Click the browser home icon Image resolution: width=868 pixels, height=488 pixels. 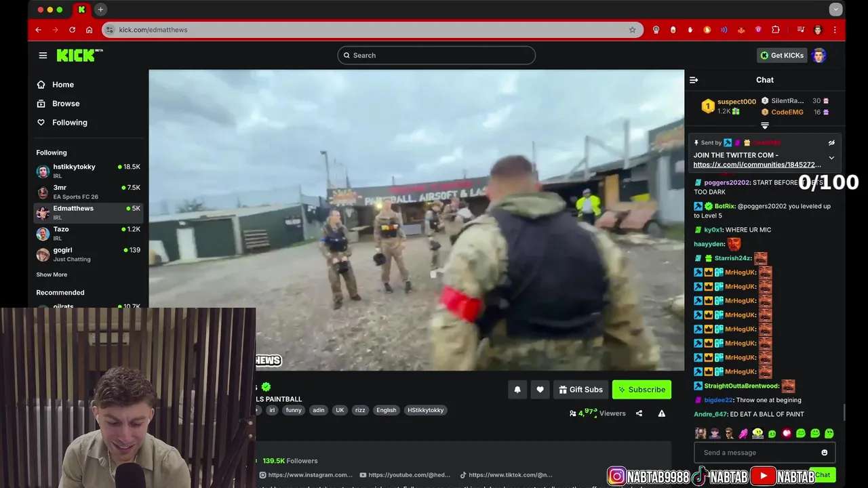(90, 30)
